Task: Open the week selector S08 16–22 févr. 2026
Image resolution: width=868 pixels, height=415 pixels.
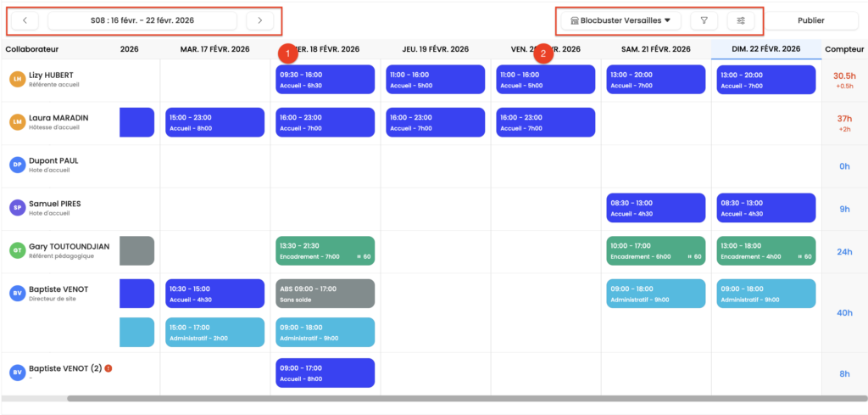Action: (142, 20)
